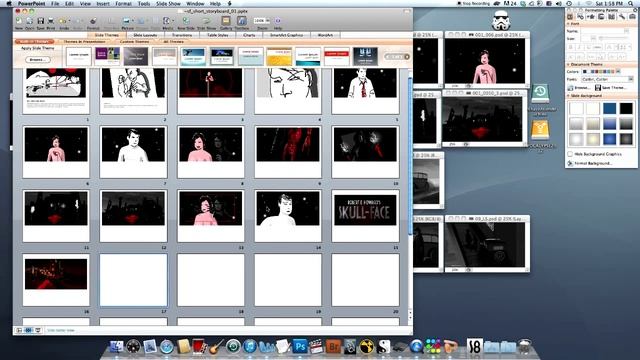Select the Themes In Presentation category
Screen dimensions: 640x360
(84, 42)
